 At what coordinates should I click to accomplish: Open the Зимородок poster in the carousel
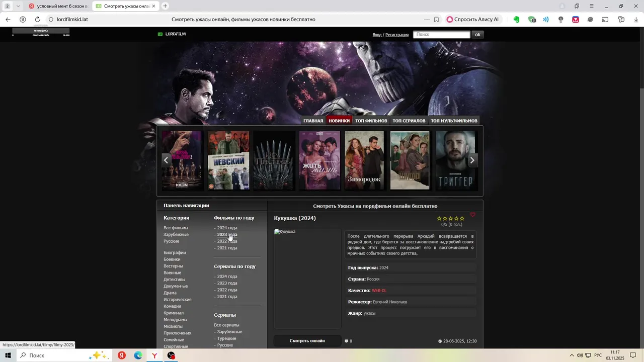pos(364,160)
